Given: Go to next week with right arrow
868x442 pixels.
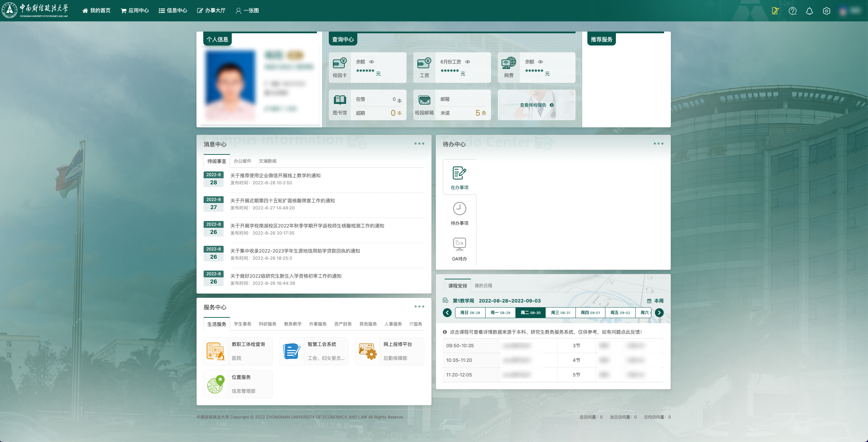Looking at the screenshot, I should [659, 313].
